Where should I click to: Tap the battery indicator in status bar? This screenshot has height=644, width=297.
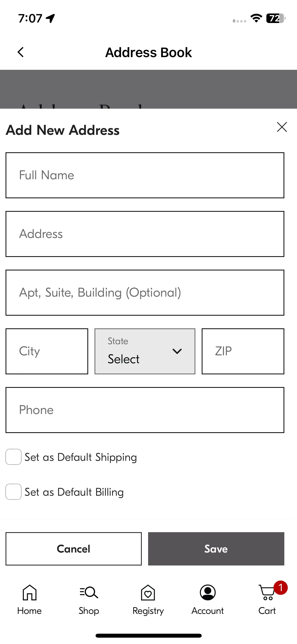point(276,19)
